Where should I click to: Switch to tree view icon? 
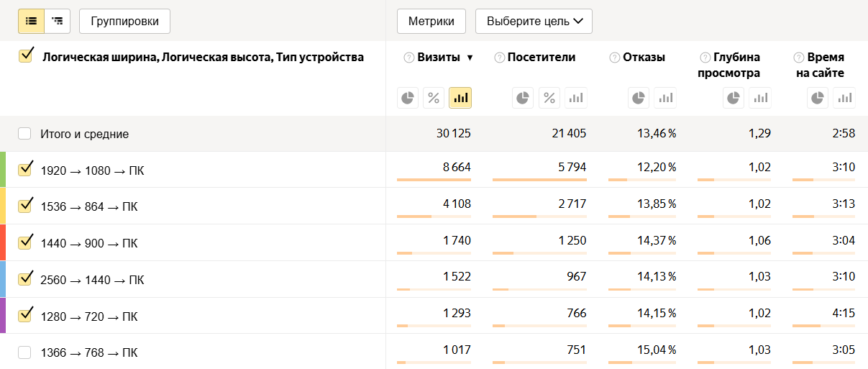point(58,22)
